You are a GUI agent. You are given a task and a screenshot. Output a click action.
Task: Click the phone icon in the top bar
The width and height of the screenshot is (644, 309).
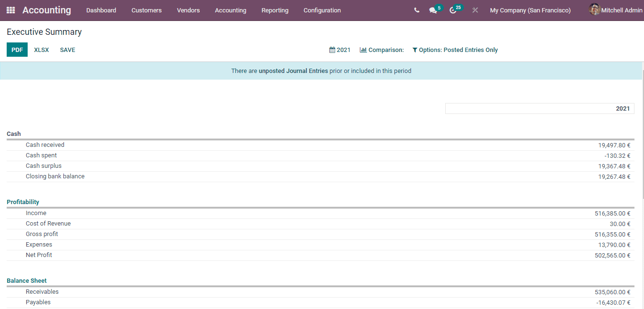click(417, 10)
